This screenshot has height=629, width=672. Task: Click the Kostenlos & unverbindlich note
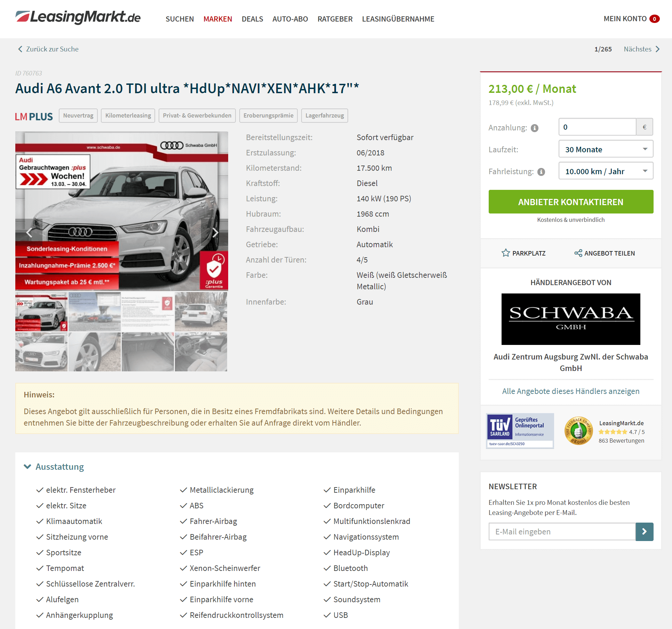coord(571,220)
